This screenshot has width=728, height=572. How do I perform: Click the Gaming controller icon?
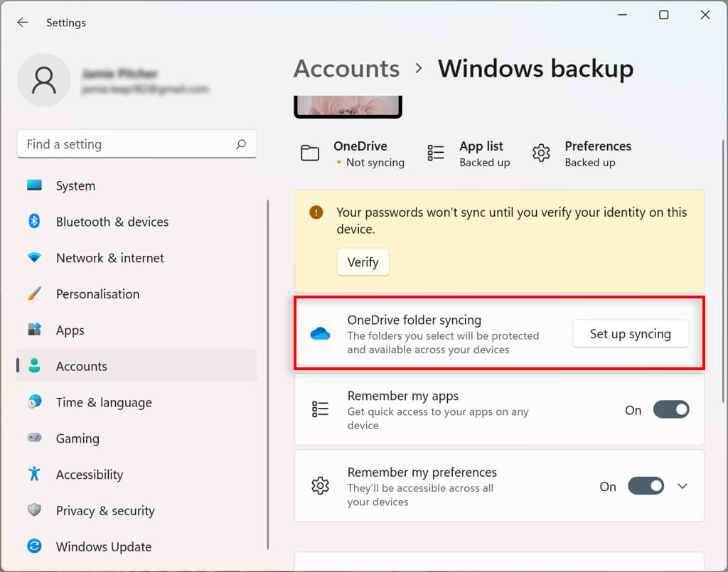pyautogui.click(x=34, y=438)
